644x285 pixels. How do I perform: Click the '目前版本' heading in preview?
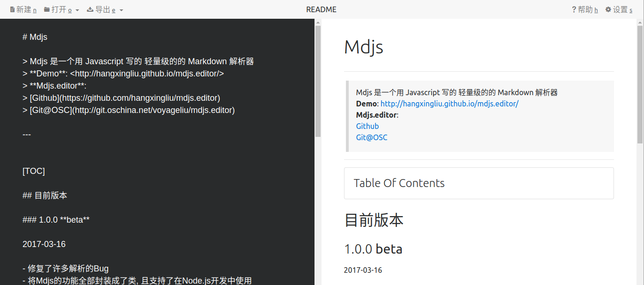(374, 220)
